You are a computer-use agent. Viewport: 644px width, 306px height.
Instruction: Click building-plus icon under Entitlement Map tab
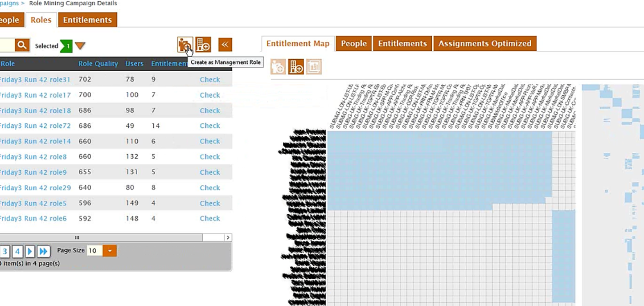pos(296,67)
